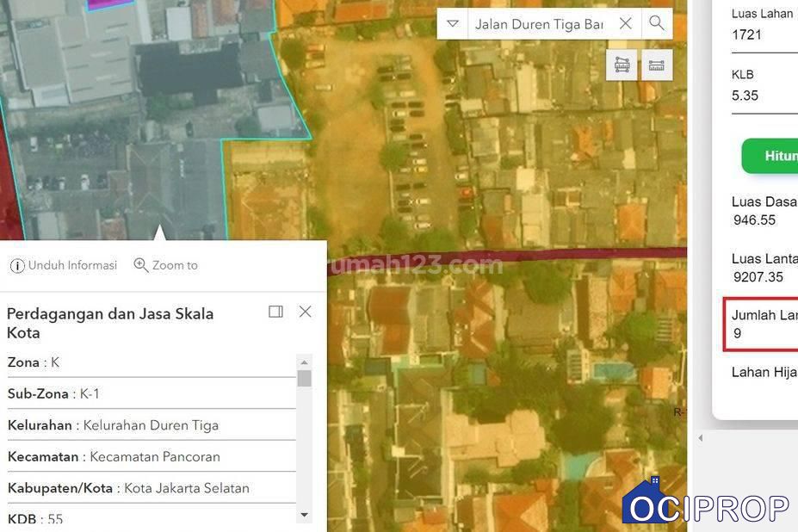Click the Unduh Informasi info icon
The image size is (798, 532).
pyautogui.click(x=17, y=265)
